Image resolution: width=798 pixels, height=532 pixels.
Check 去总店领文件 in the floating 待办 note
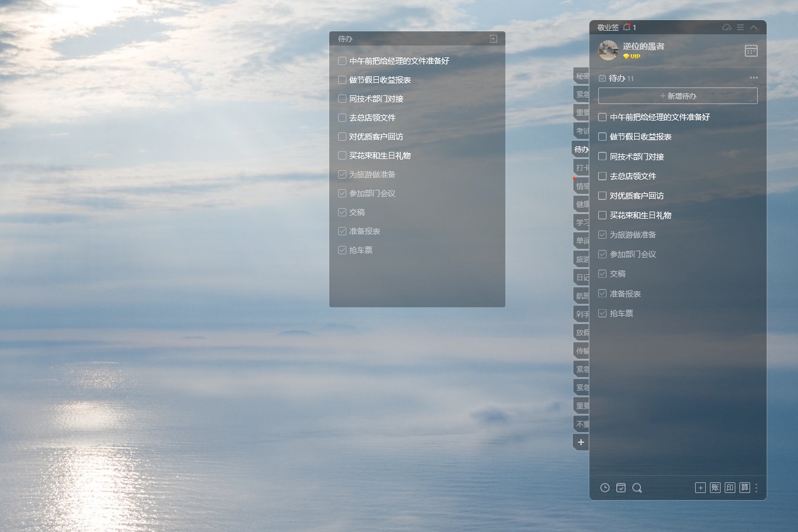point(342,118)
